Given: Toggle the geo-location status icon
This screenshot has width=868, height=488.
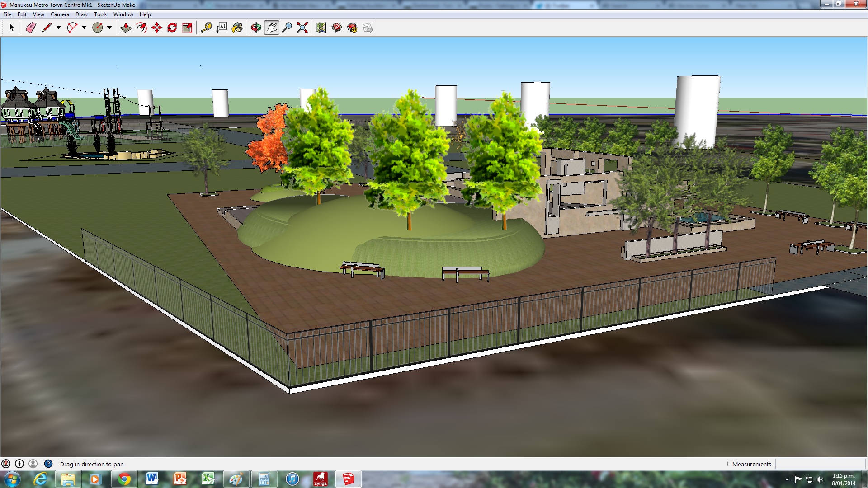Looking at the screenshot, I should tap(6, 464).
